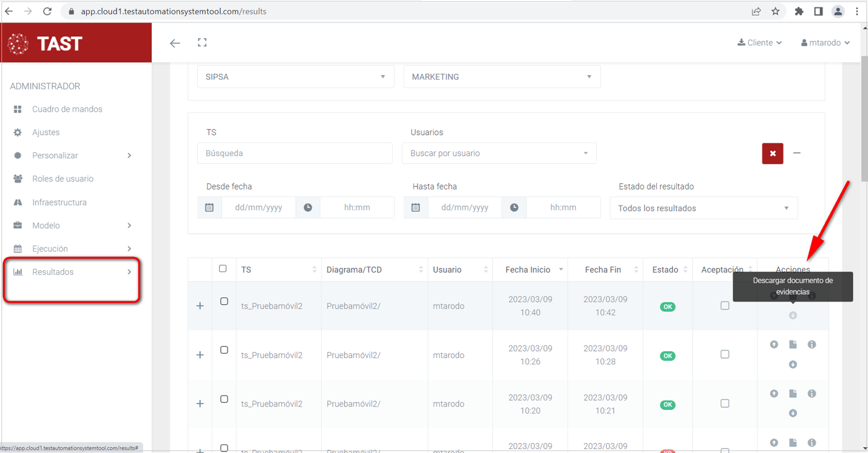Check the ts_Pruebamóvil2 row checkbox at 10:40
The width and height of the screenshot is (868, 453).
224,302
